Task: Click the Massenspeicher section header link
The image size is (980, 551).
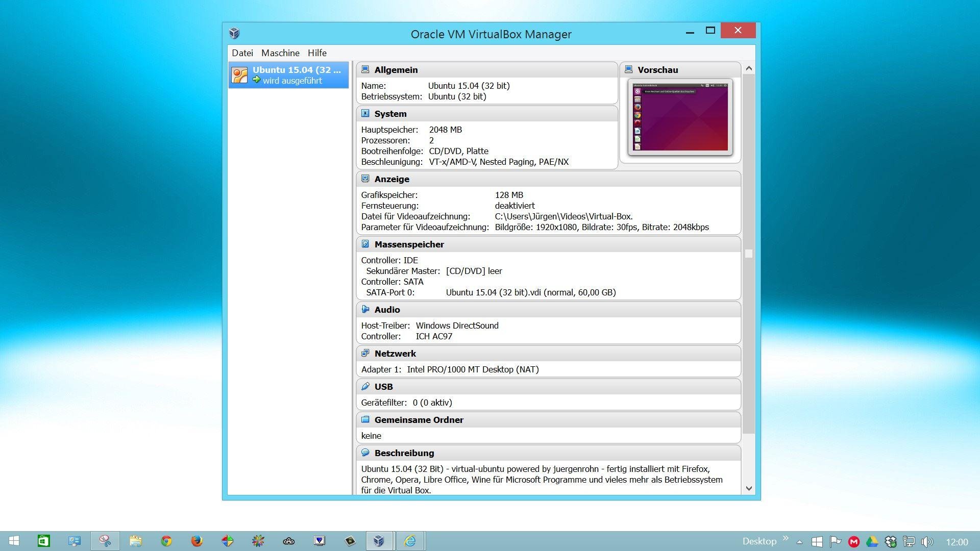Action: click(x=409, y=244)
